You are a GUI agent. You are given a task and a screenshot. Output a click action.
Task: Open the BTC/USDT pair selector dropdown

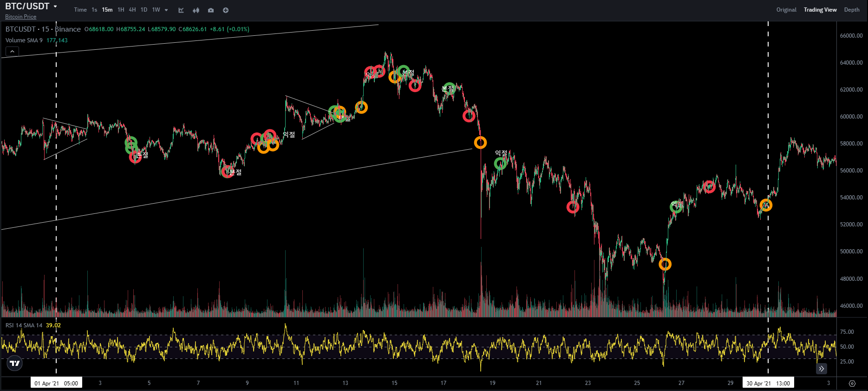[31, 7]
